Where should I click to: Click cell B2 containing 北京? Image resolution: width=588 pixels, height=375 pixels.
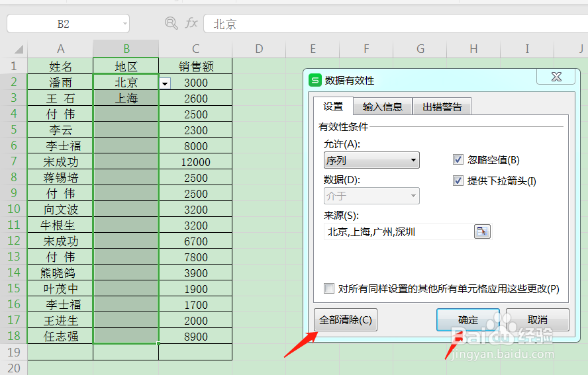tap(126, 82)
